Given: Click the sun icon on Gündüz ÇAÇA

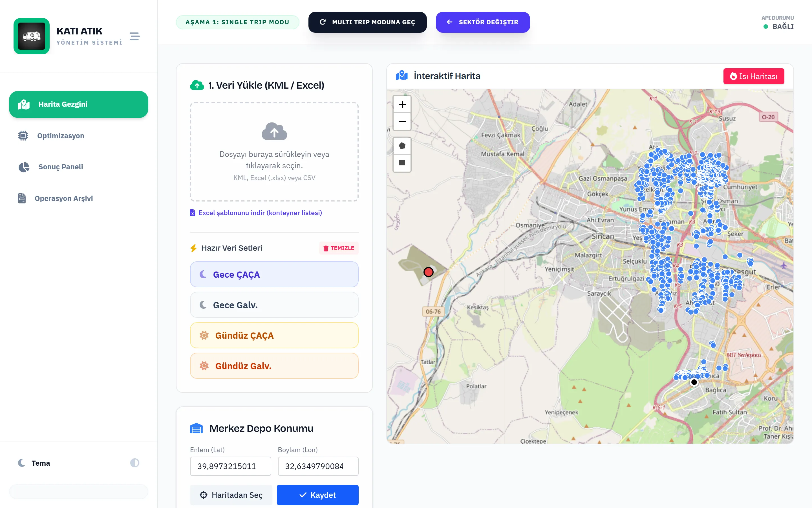Looking at the screenshot, I should 204,335.
